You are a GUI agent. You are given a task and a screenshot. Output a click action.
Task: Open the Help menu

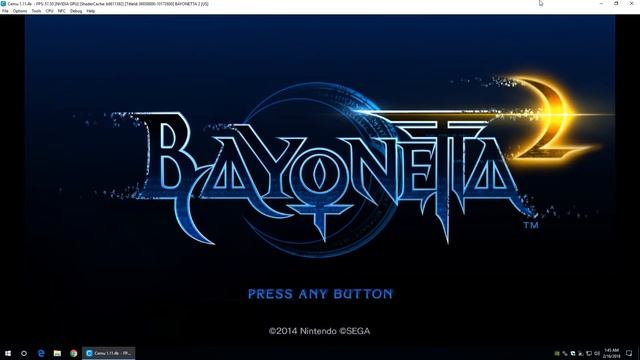[91, 11]
